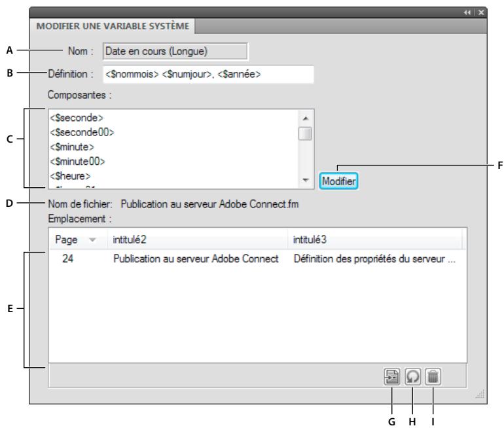This screenshot has height=428, width=504.
Task: Close the system variable panel
Action: [481, 12]
